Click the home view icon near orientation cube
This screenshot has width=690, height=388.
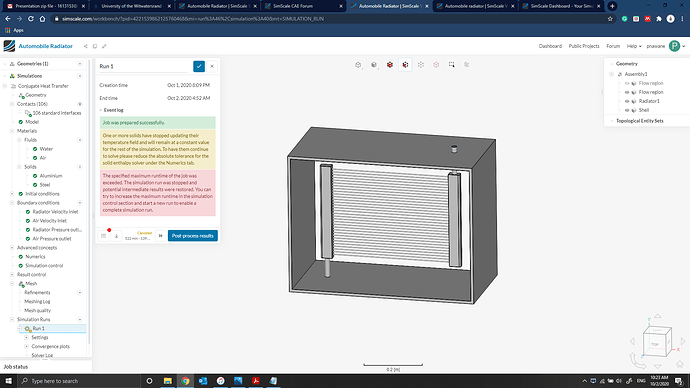click(680, 364)
